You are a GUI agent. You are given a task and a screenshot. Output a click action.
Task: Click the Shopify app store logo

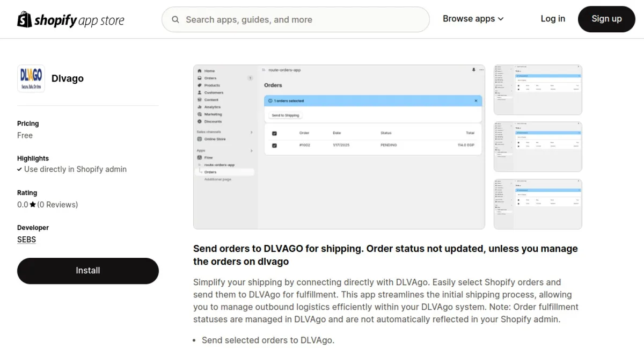pos(71,20)
